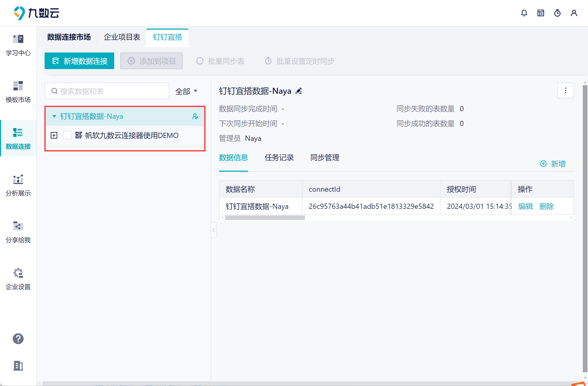Open the three-dot more options menu
Screen dimensions: 588x386
point(565,90)
